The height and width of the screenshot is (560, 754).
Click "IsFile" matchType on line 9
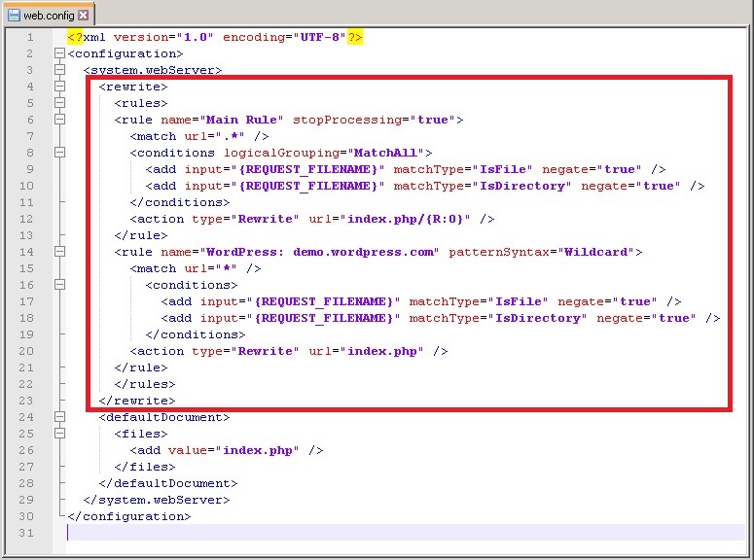click(x=503, y=169)
